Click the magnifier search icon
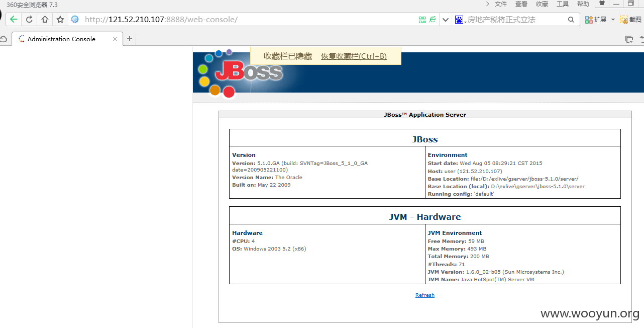 point(571,20)
